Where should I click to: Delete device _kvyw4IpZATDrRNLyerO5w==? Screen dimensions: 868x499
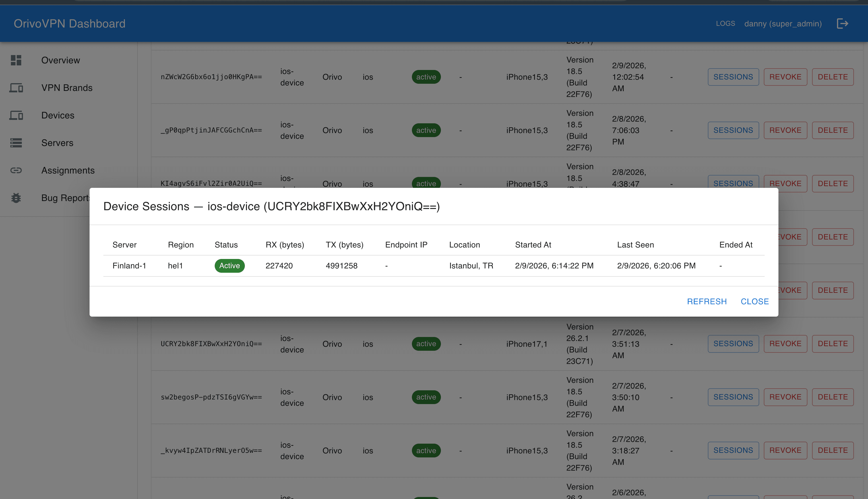[833, 450]
